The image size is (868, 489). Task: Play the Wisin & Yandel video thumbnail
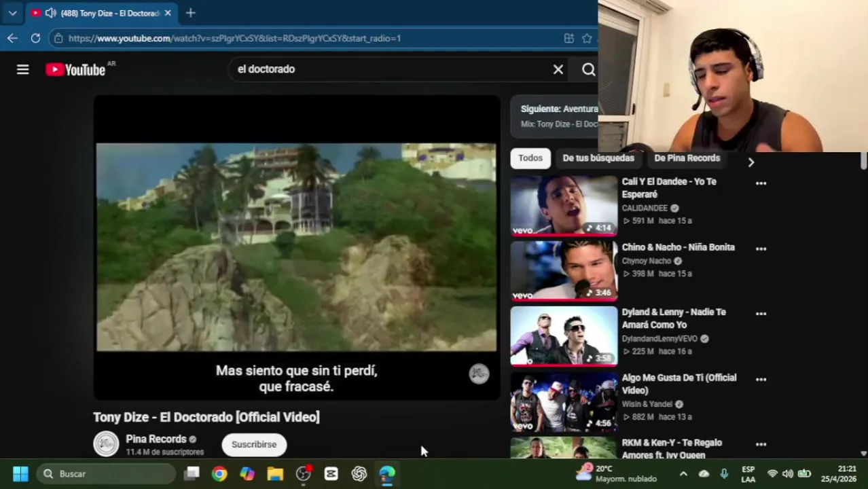[564, 401]
